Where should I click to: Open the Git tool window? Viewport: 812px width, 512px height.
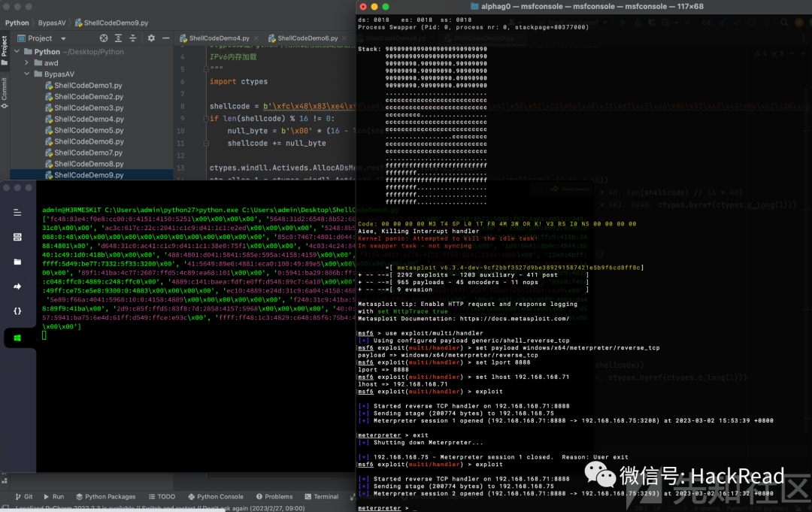coord(24,496)
